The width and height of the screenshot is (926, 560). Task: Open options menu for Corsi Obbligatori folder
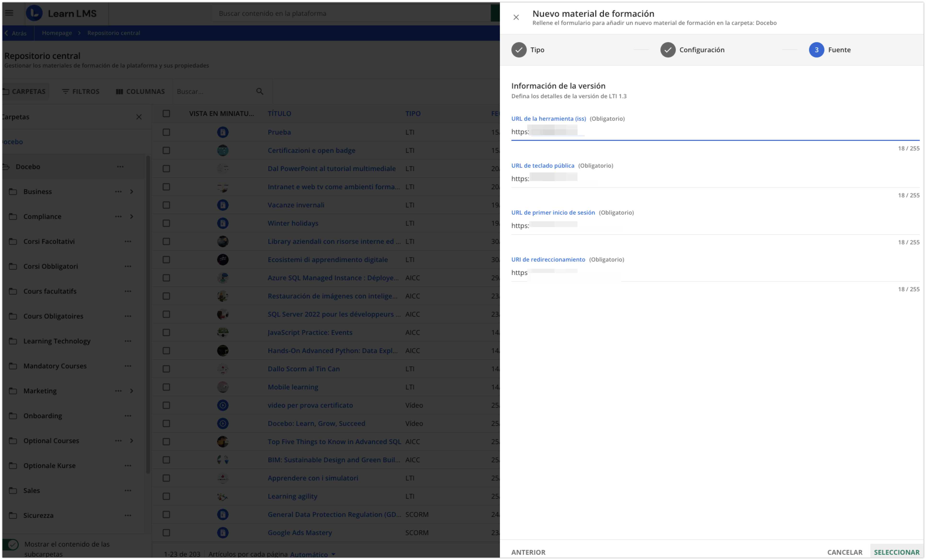coord(128,266)
